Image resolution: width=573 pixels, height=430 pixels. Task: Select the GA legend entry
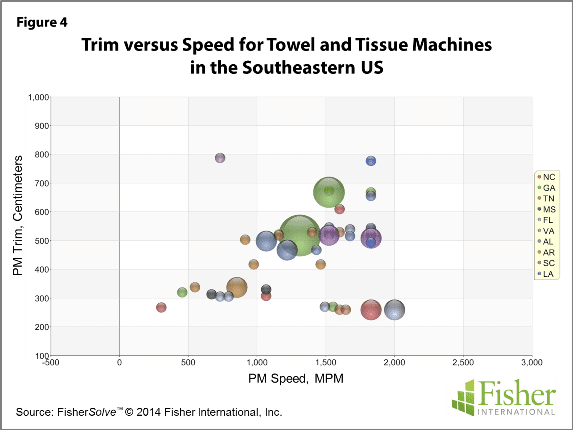click(547, 188)
